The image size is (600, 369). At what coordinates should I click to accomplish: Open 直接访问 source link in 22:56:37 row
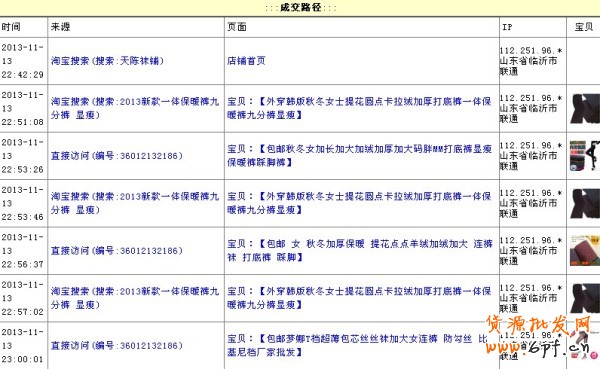[x=117, y=251]
